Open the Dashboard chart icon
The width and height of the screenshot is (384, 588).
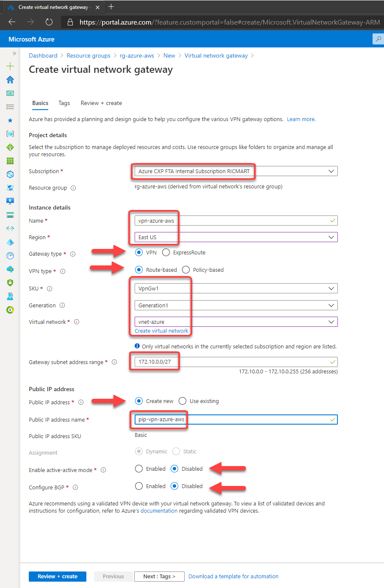(x=10, y=93)
